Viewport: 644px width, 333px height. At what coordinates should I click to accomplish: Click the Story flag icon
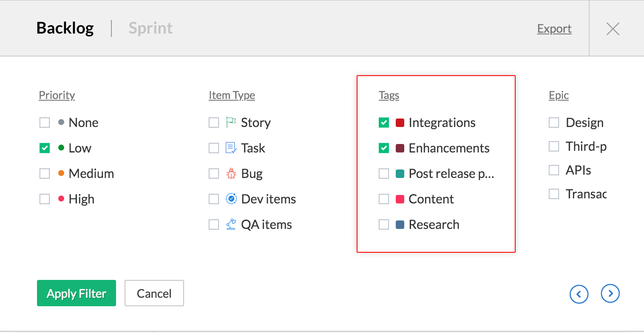(x=231, y=123)
